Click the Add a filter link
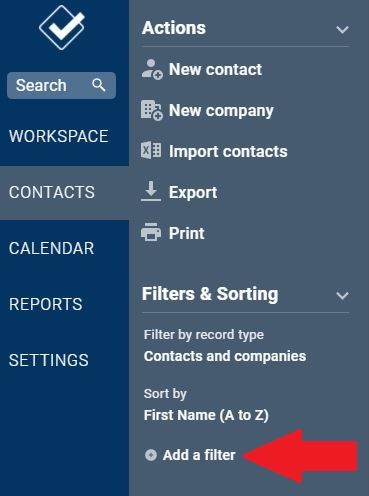The height and width of the screenshot is (496, 369). [x=199, y=455]
